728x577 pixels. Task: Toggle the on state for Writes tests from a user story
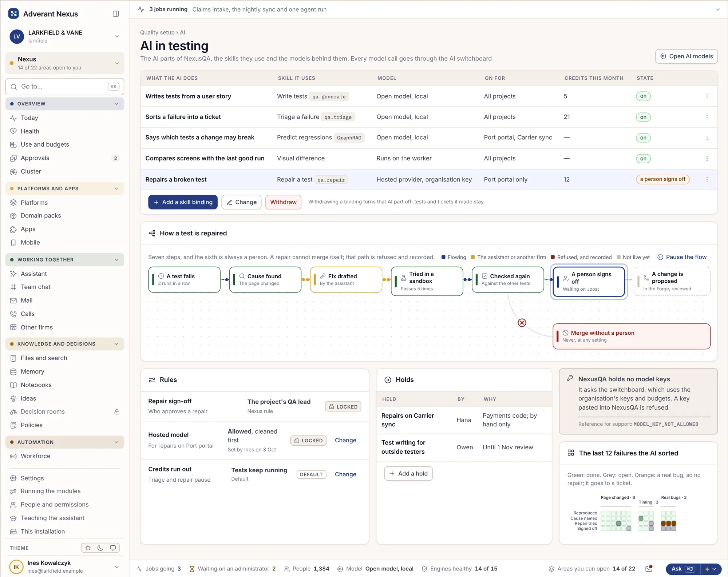[x=643, y=96]
